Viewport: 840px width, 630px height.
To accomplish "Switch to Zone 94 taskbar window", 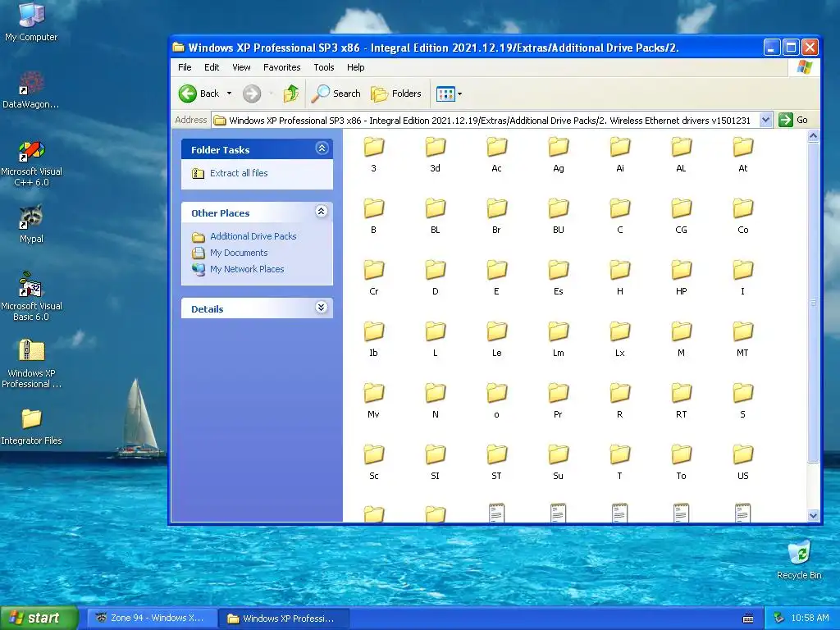I will point(152,619).
